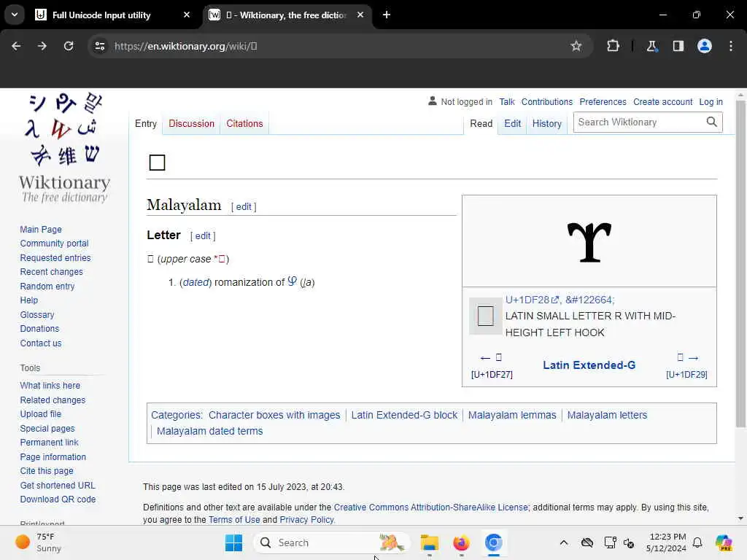This screenshot has width=747, height=560.
Task: Click the Wiktionary logo
Action: tap(64, 147)
